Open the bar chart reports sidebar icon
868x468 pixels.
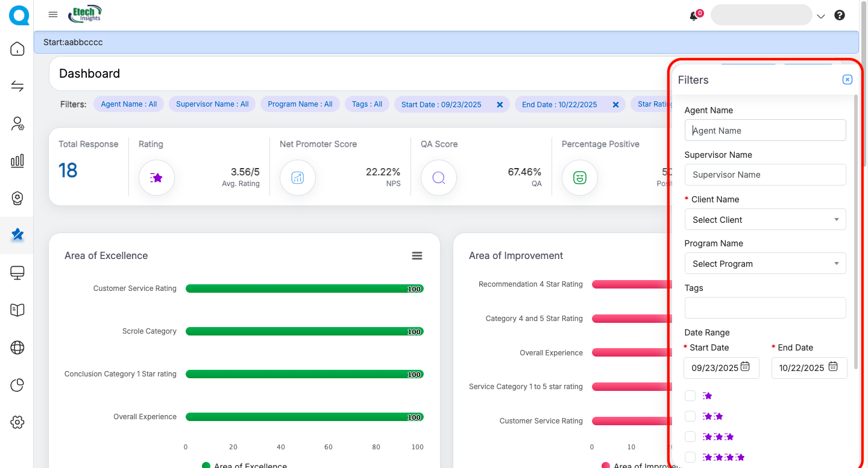pyautogui.click(x=17, y=160)
